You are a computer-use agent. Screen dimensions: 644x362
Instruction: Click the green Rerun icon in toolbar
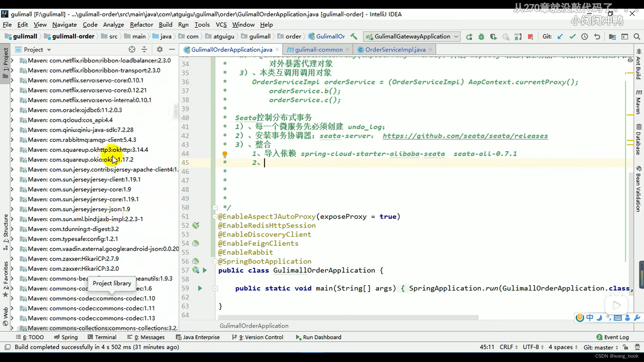point(469,37)
